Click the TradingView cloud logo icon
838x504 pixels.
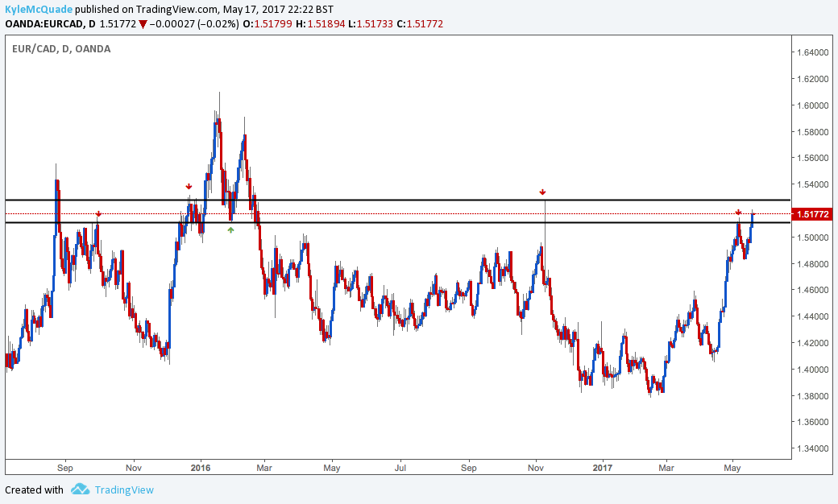point(80,489)
